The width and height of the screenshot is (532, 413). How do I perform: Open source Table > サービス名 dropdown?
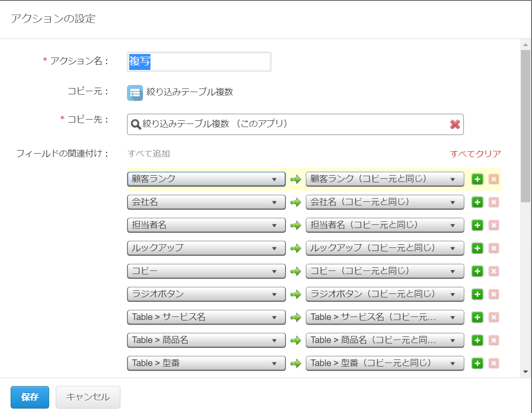[x=206, y=317]
